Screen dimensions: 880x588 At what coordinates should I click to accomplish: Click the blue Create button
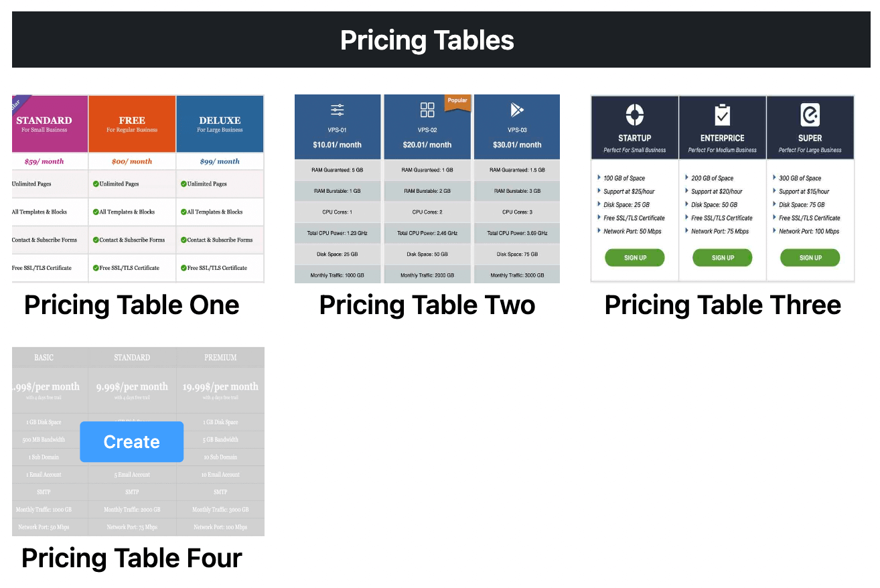[x=131, y=441]
